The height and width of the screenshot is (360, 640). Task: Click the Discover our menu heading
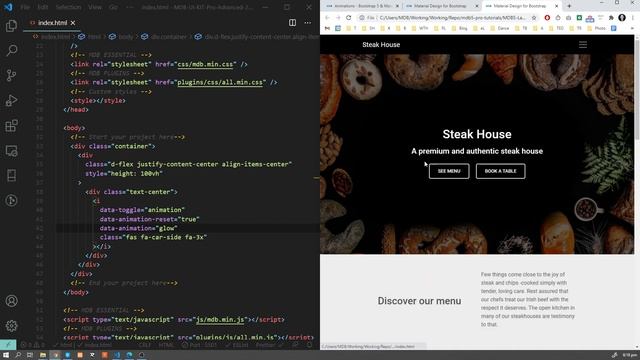419,301
